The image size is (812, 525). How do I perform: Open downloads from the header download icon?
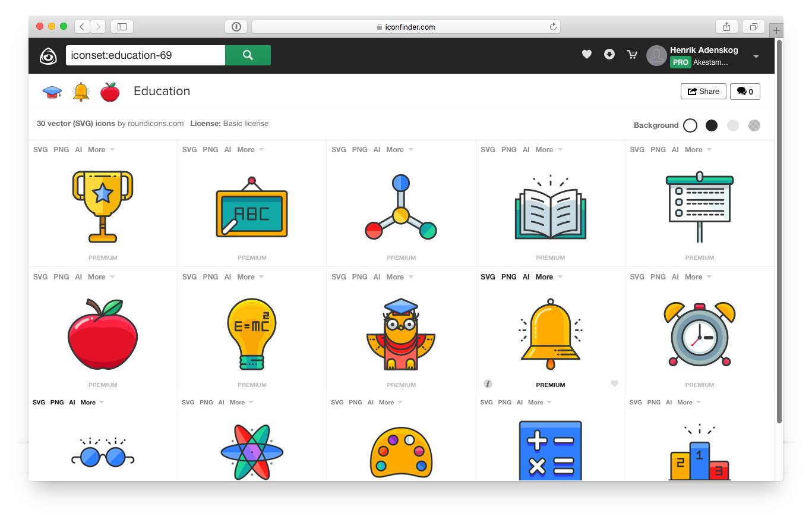tap(609, 55)
